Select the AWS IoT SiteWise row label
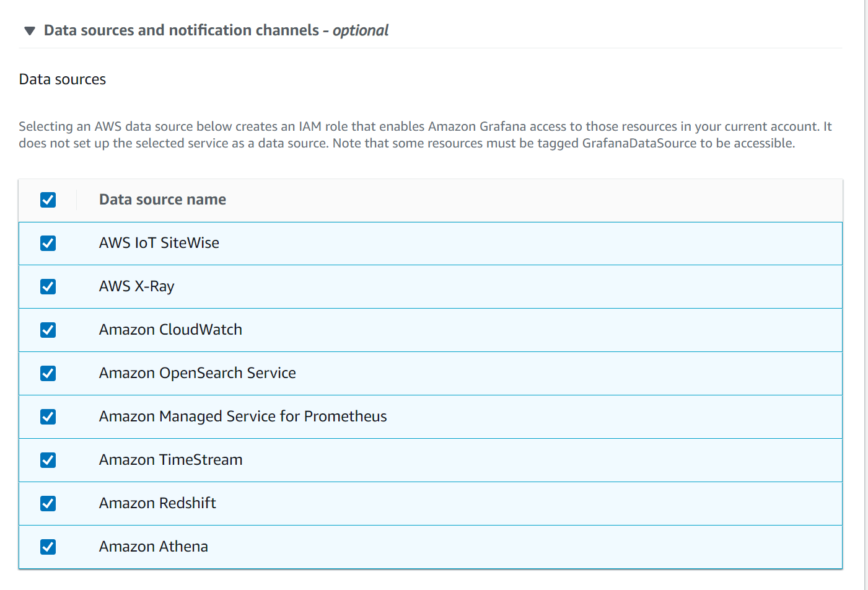The image size is (868, 590). click(x=159, y=243)
